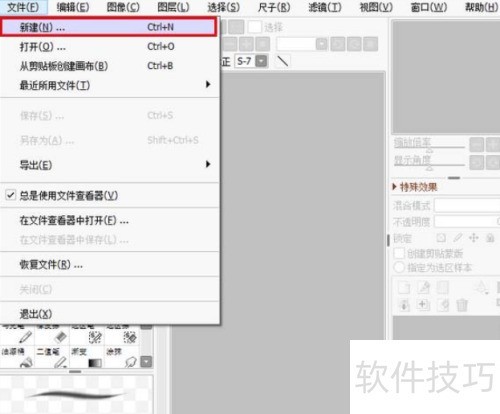
Task: Toggle the 选择 checkbox in toolbar
Action: tap(255, 27)
